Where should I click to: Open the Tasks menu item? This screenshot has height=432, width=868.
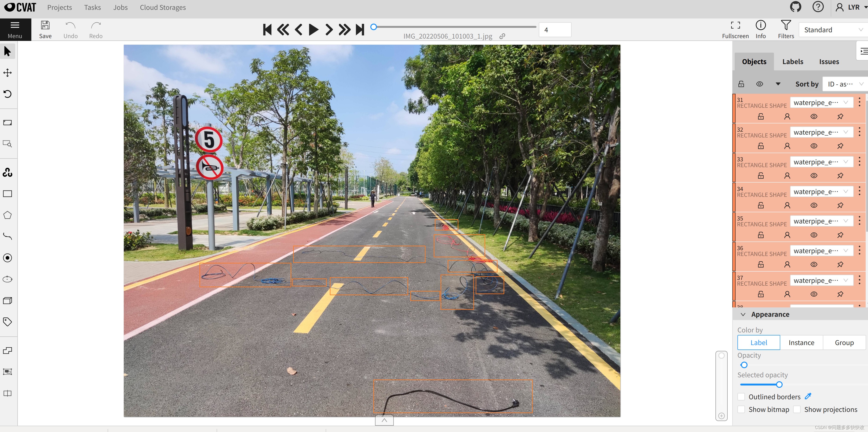[92, 7]
